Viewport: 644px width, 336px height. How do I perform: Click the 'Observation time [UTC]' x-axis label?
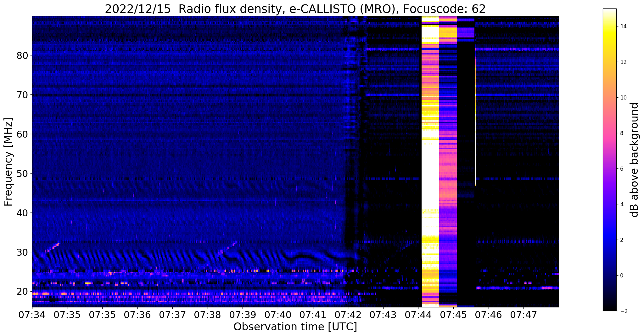pos(295,327)
